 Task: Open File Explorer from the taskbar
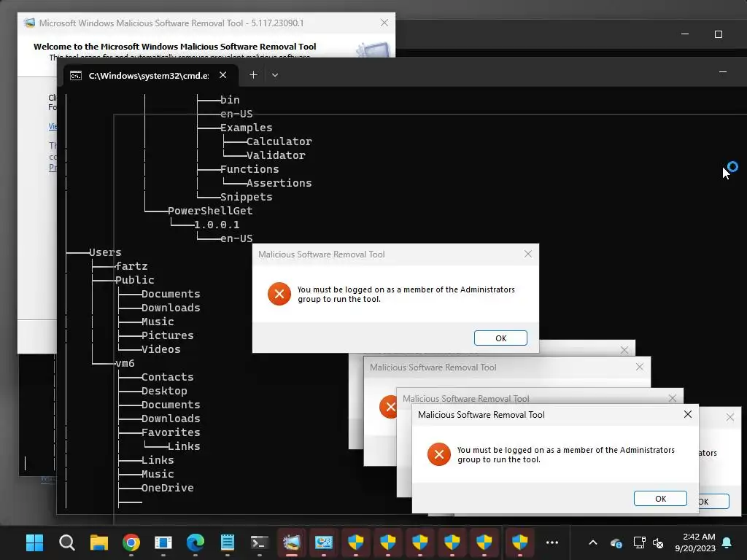99,542
